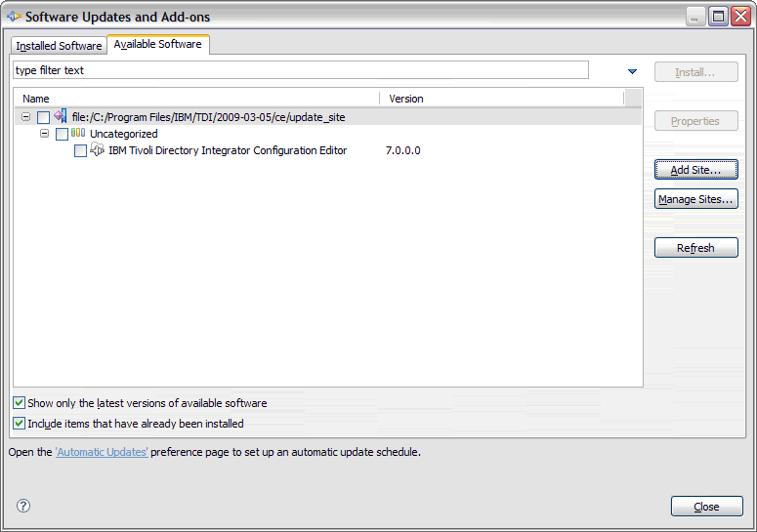Select the Available Software tab
This screenshot has width=757, height=532.
pos(158,44)
